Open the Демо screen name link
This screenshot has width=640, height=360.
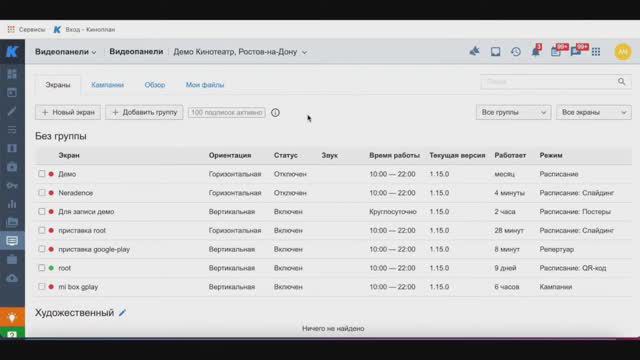pyautogui.click(x=67, y=174)
